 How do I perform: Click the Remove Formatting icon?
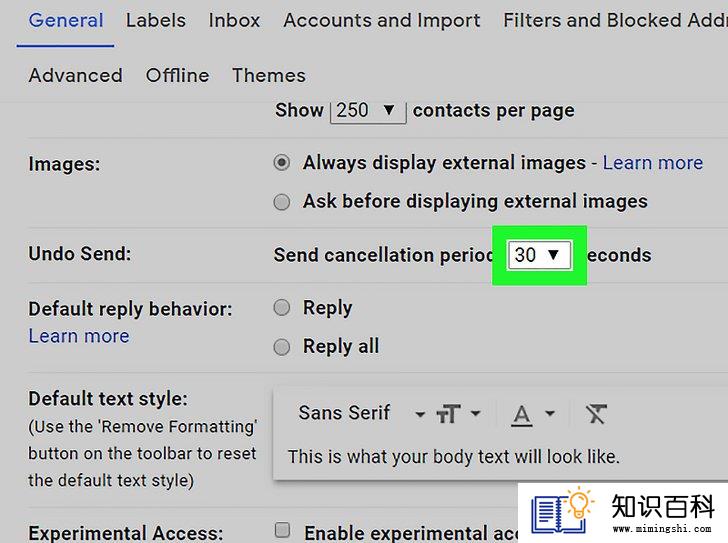(596, 414)
